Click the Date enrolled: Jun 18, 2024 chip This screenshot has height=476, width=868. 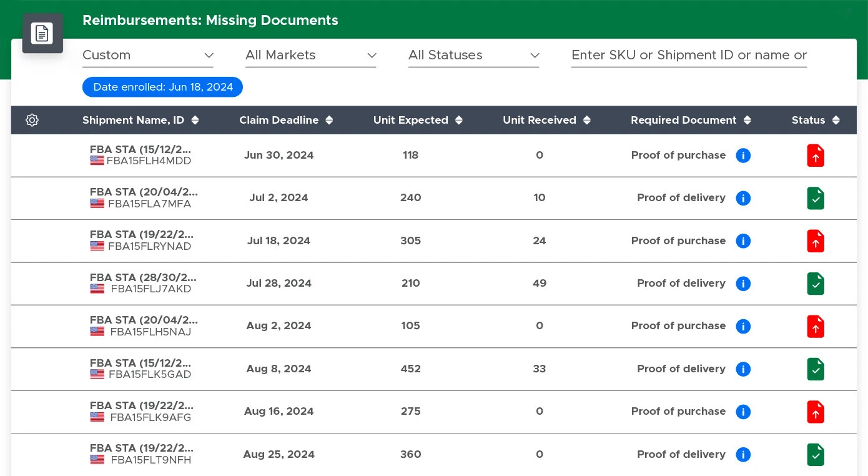[162, 87]
